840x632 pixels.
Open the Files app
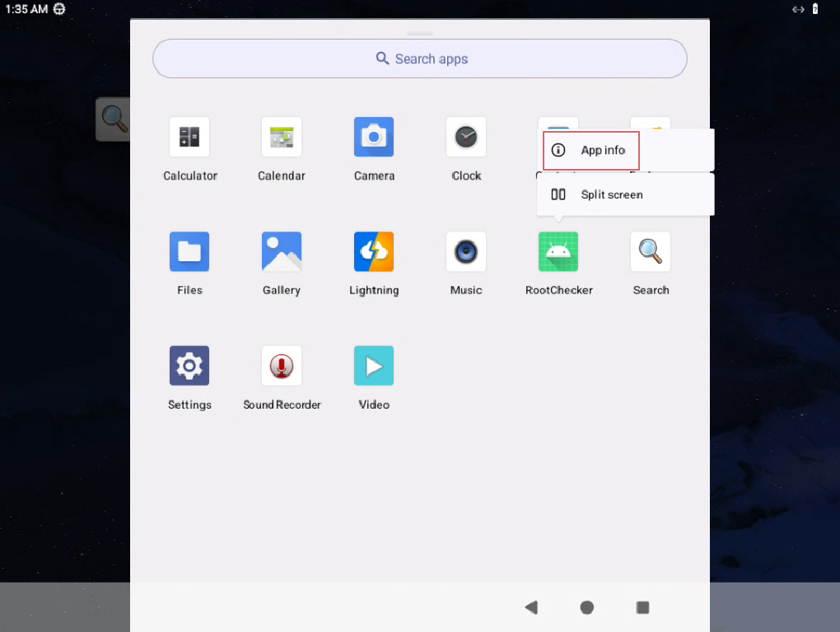[189, 252]
